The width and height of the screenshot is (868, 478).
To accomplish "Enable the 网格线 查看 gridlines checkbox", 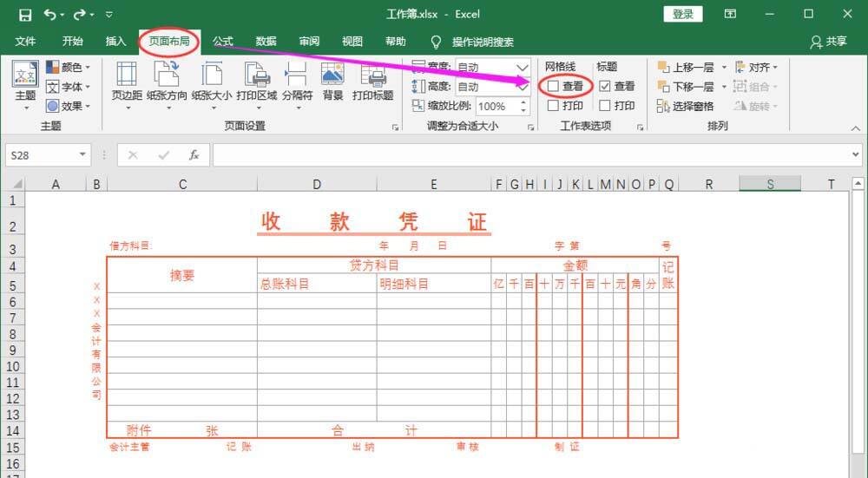I will click(x=553, y=86).
